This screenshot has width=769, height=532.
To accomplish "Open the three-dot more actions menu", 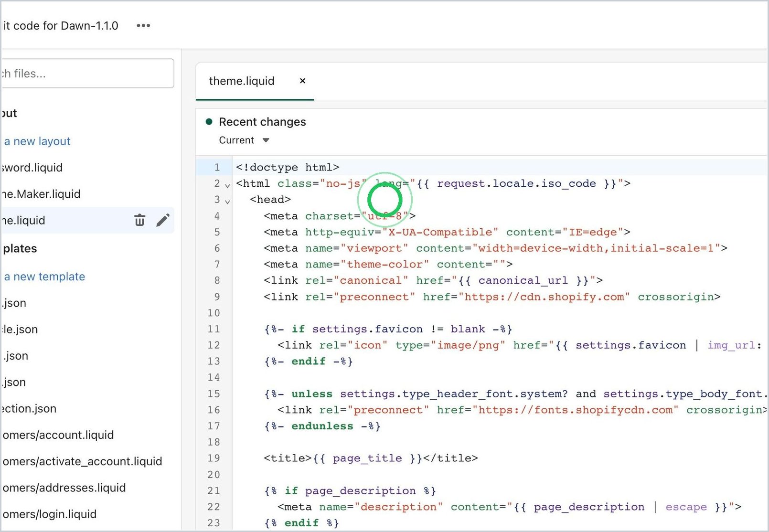I will pos(143,26).
